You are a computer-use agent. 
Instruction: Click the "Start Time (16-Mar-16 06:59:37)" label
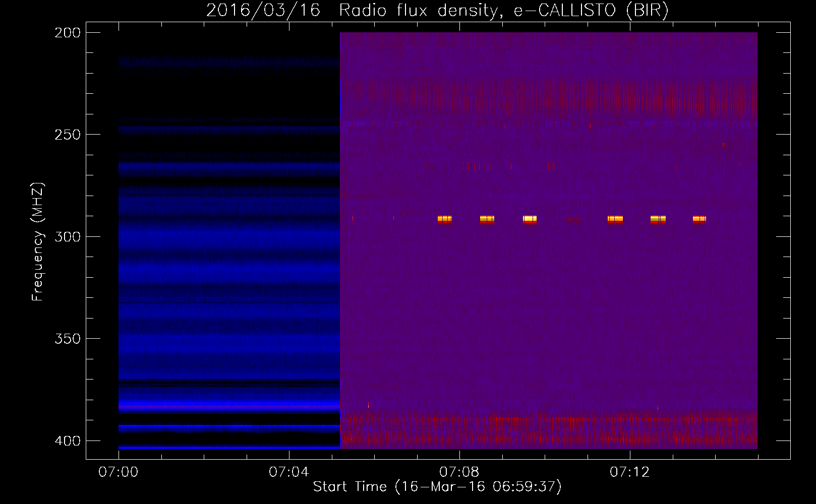[437, 487]
